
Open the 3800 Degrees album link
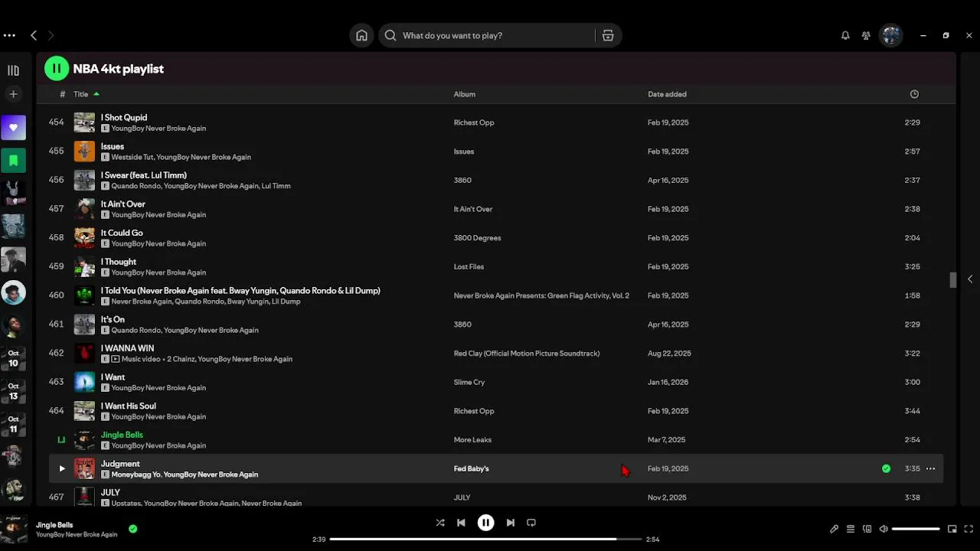477,238
